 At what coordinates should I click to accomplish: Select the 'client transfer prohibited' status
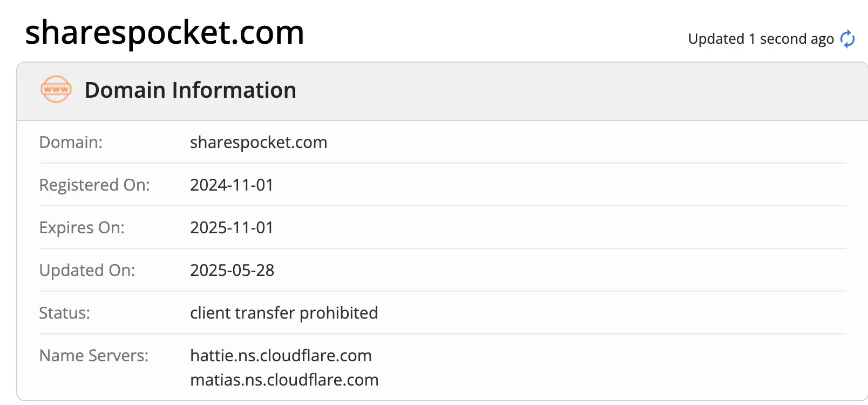[284, 313]
